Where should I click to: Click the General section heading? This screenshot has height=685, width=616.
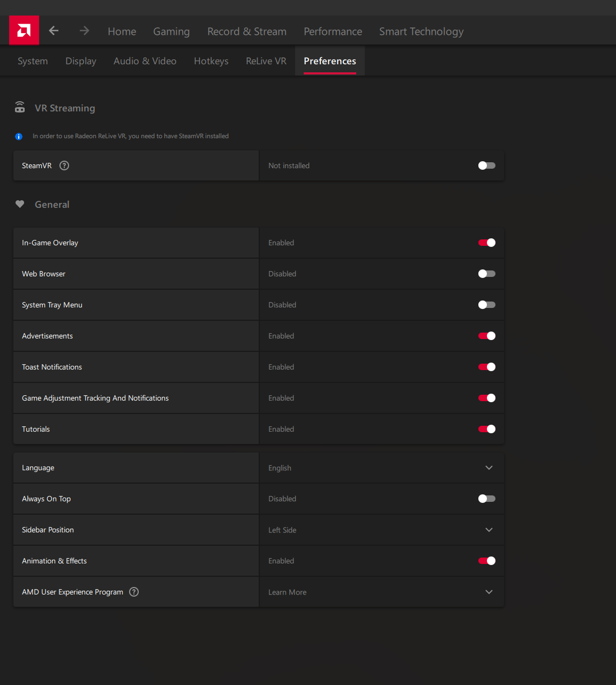point(52,205)
